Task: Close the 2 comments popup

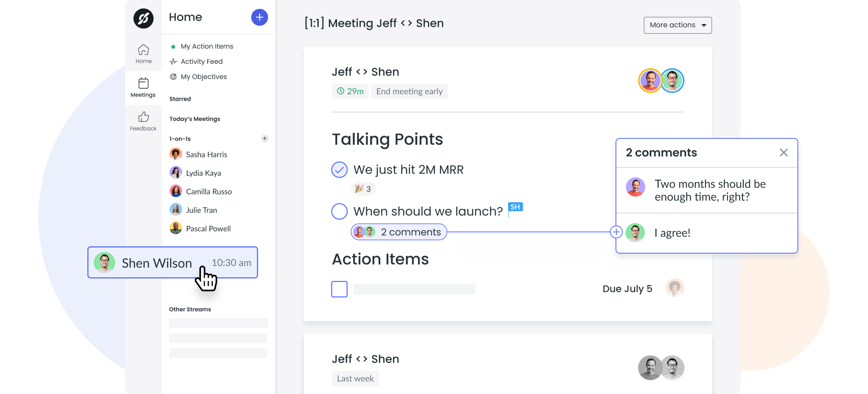Action: point(783,152)
